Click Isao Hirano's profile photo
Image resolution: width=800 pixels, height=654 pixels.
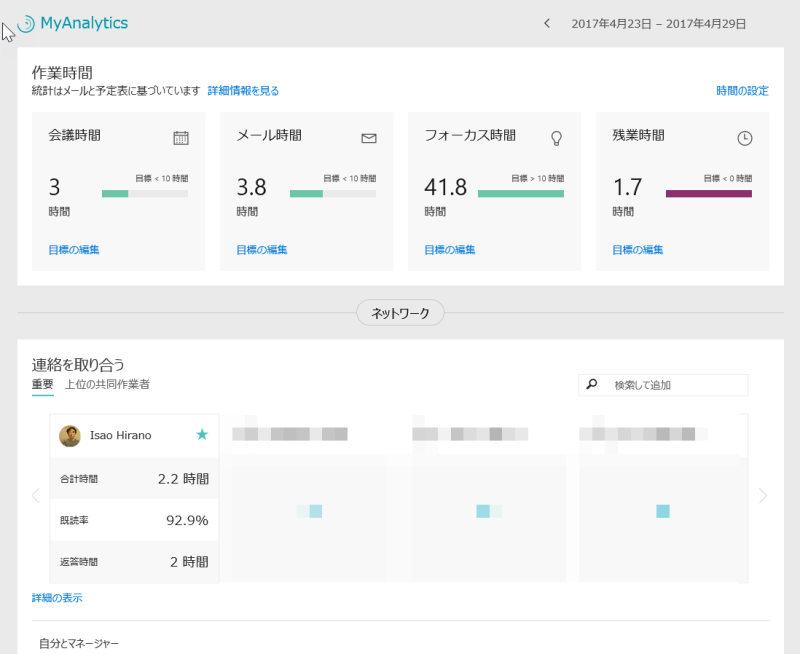(x=70, y=436)
